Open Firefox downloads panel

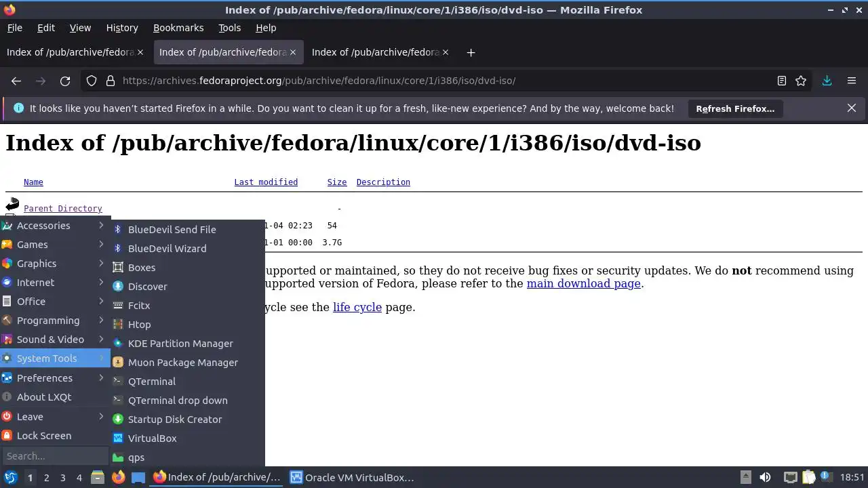click(x=827, y=81)
